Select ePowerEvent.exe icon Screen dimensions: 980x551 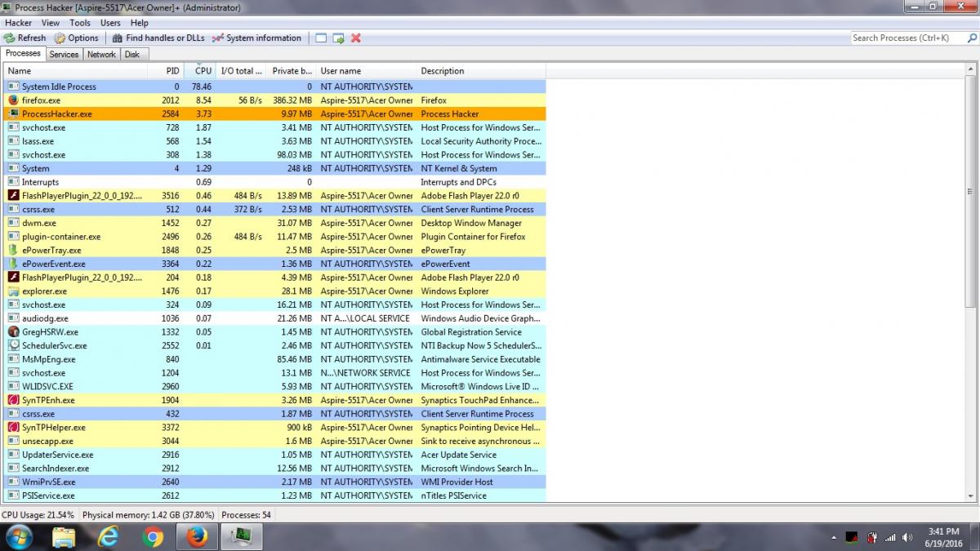point(13,264)
